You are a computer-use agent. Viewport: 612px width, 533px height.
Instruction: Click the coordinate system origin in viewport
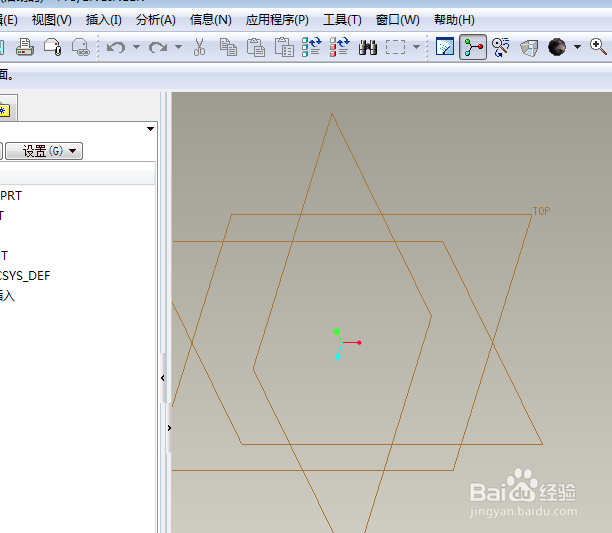(343, 343)
